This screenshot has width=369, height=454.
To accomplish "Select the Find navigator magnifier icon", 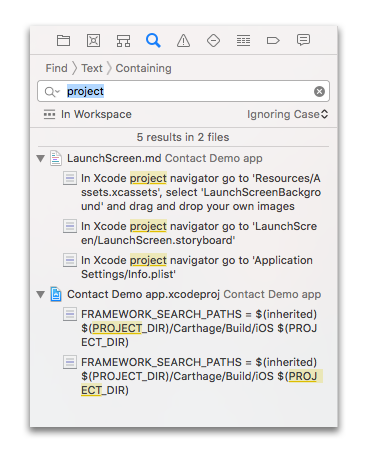I will pyautogui.click(x=153, y=41).
